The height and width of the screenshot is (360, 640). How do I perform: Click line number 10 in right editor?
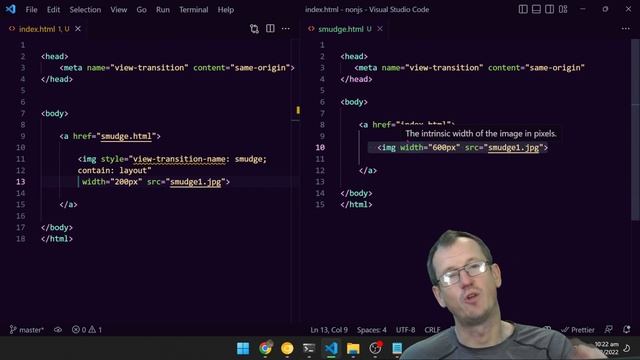pyautogui.click(x=320, y=147)
